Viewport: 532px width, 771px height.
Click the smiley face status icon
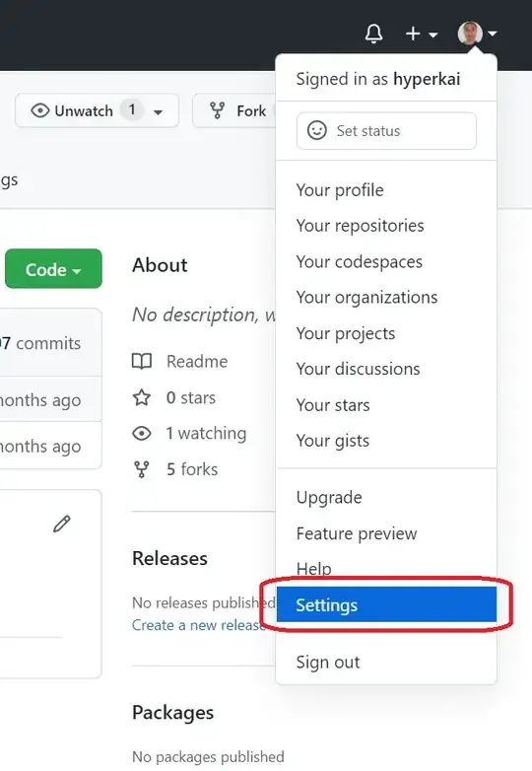pos(317,131)
